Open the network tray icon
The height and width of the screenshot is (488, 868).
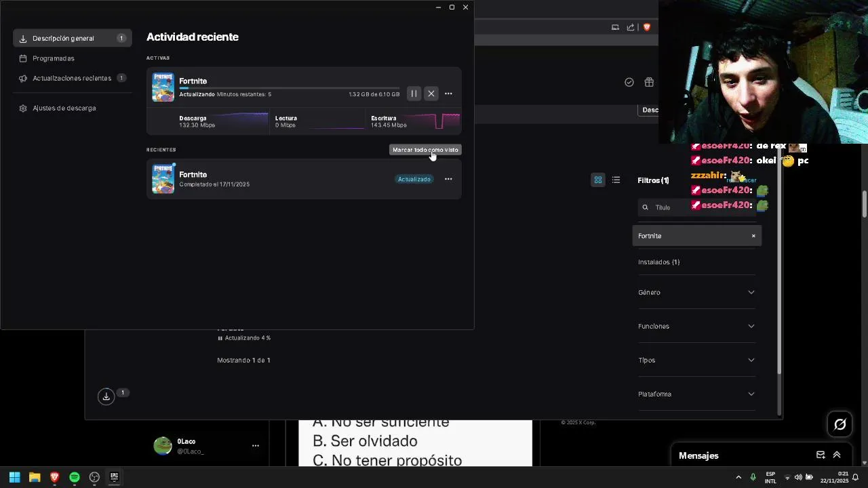click(787, 477)
